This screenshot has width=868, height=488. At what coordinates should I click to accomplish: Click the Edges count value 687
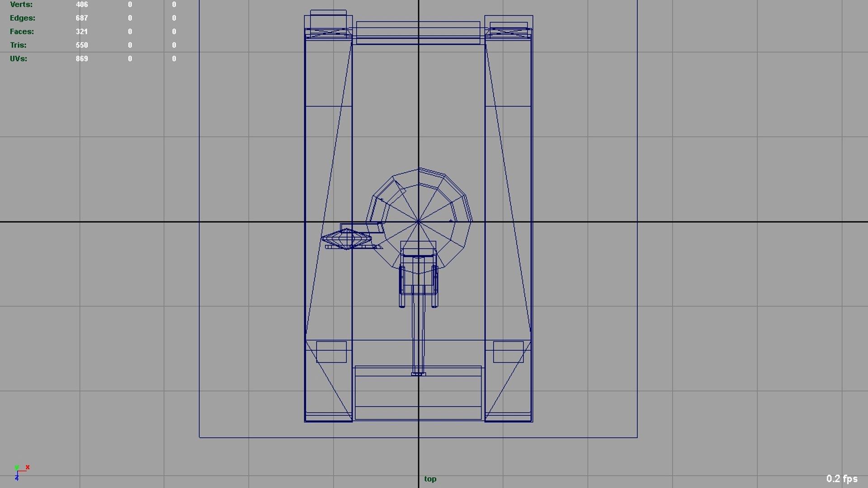coord(82,18)
